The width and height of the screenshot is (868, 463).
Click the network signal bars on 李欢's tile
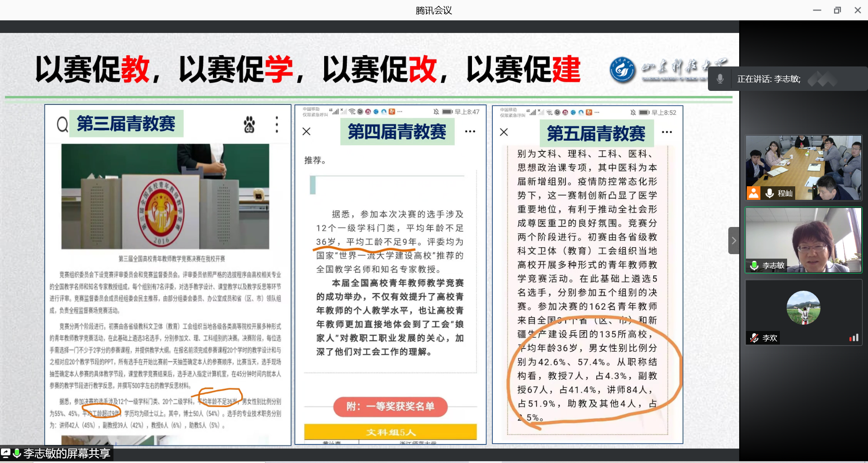click(x=854, y=338)
